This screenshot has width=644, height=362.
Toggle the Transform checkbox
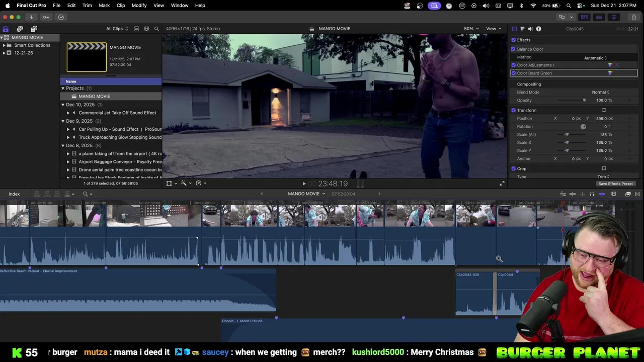tap(513, 110)
